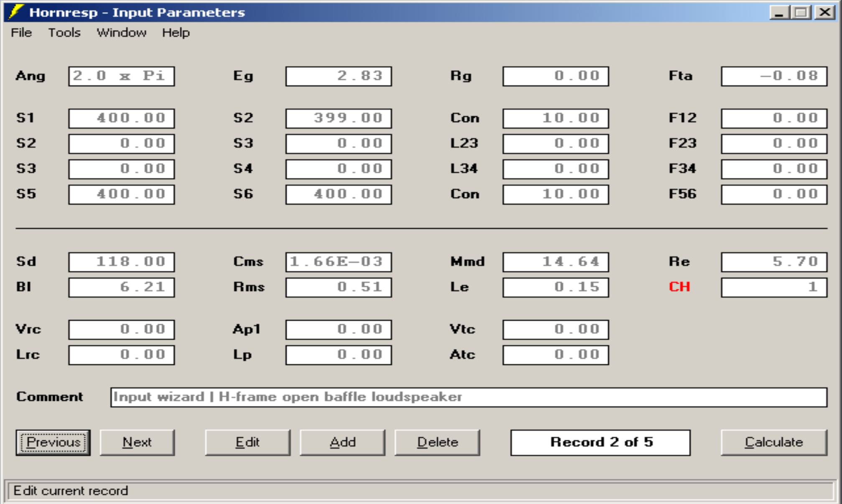Viewport: 842px width, 504px height.
Task: Select the F34 input field
Action: pos(774,169)
